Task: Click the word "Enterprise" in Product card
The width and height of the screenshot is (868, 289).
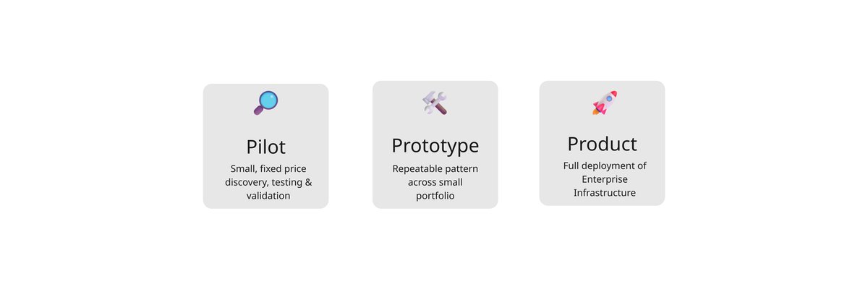Action: 604,179
